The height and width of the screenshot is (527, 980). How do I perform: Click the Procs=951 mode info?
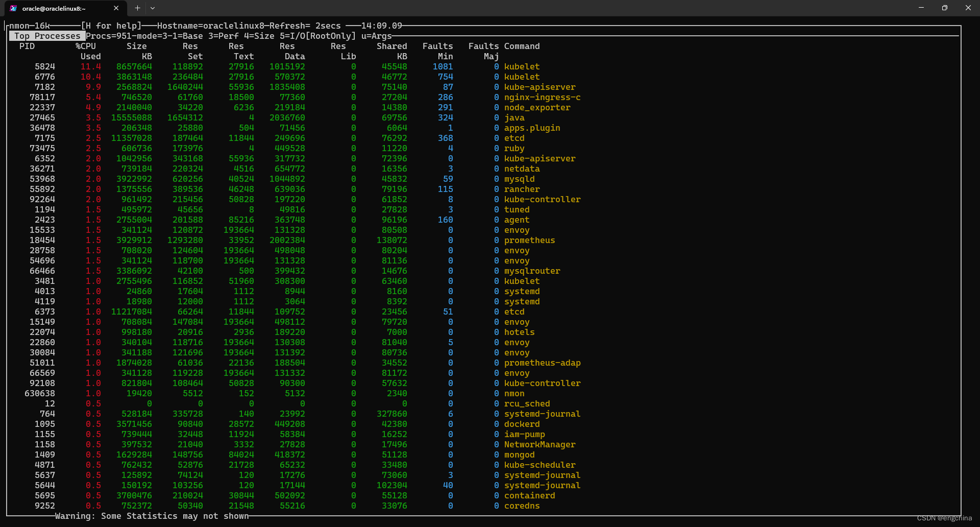pyautogui.click(x=239, y=36)
